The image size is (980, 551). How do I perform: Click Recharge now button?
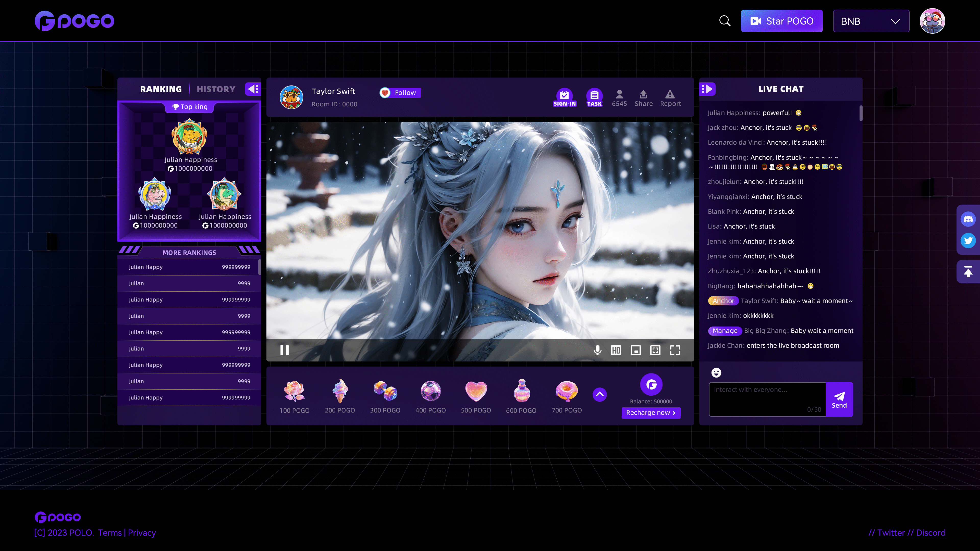pos(651,412)
